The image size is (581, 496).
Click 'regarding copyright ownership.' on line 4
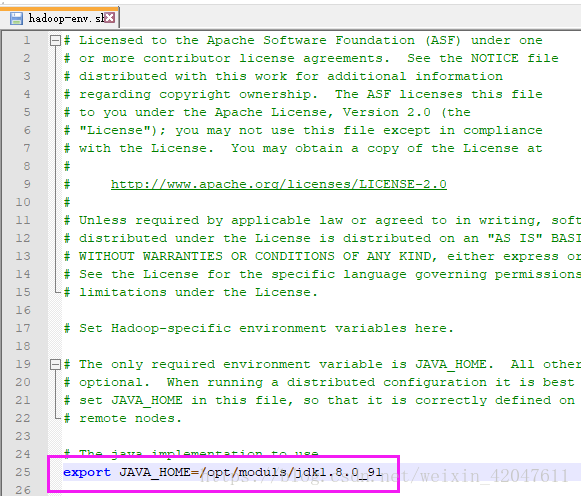[x=198, y=94]
